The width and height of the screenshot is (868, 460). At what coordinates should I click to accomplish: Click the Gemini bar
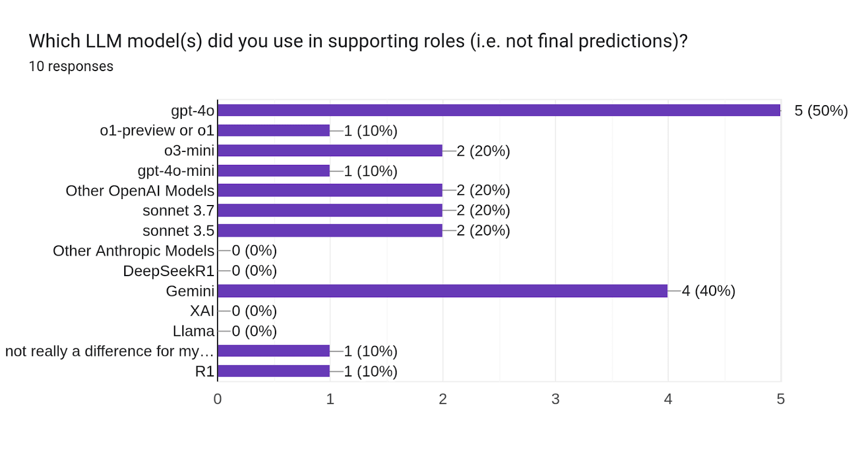click(442, 291)
